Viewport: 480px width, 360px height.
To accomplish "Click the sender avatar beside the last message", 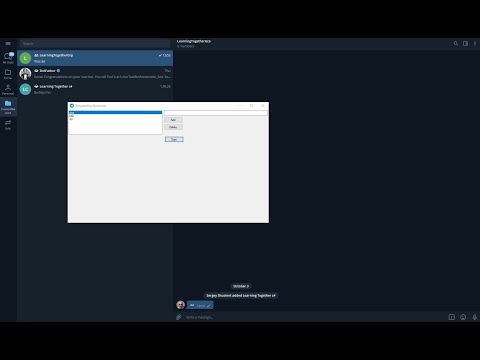I will click(x=180, y=305).
